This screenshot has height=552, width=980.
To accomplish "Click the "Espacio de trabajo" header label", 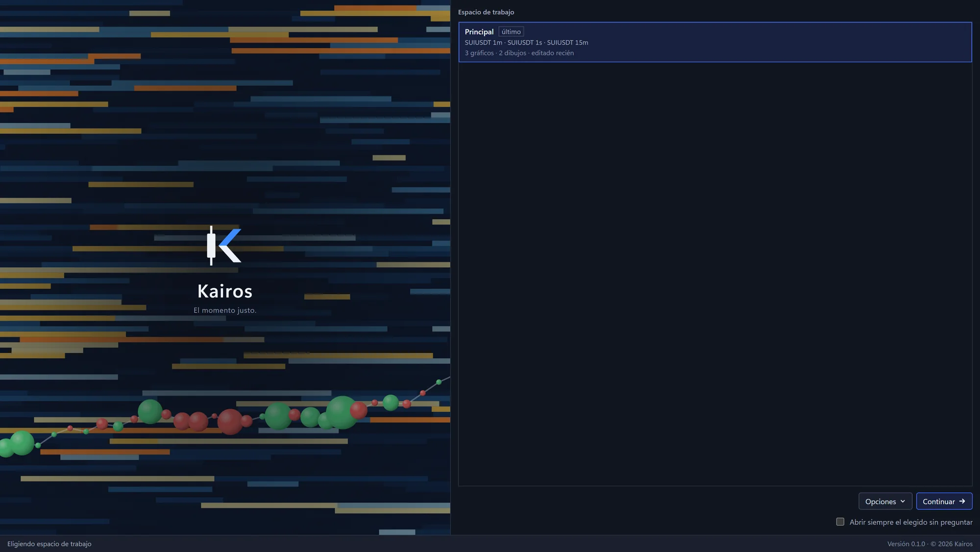I will coord(486,12).
